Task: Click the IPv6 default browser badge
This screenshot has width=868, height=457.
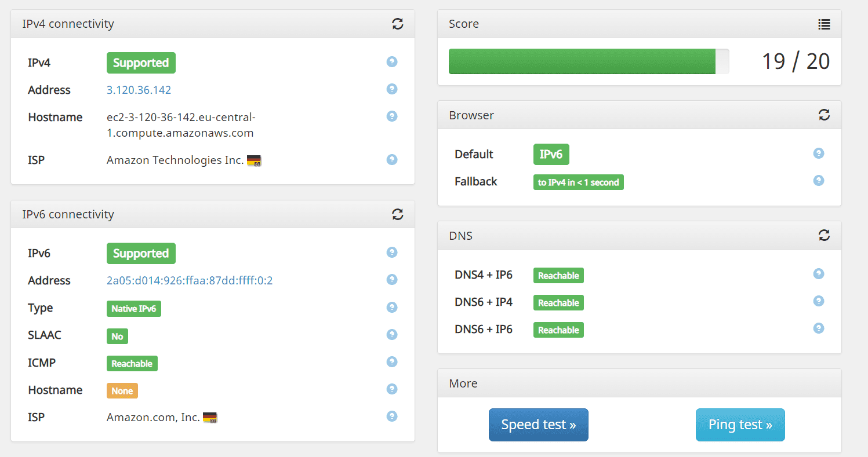Action: pyautogui.click(x=551, y=155)
